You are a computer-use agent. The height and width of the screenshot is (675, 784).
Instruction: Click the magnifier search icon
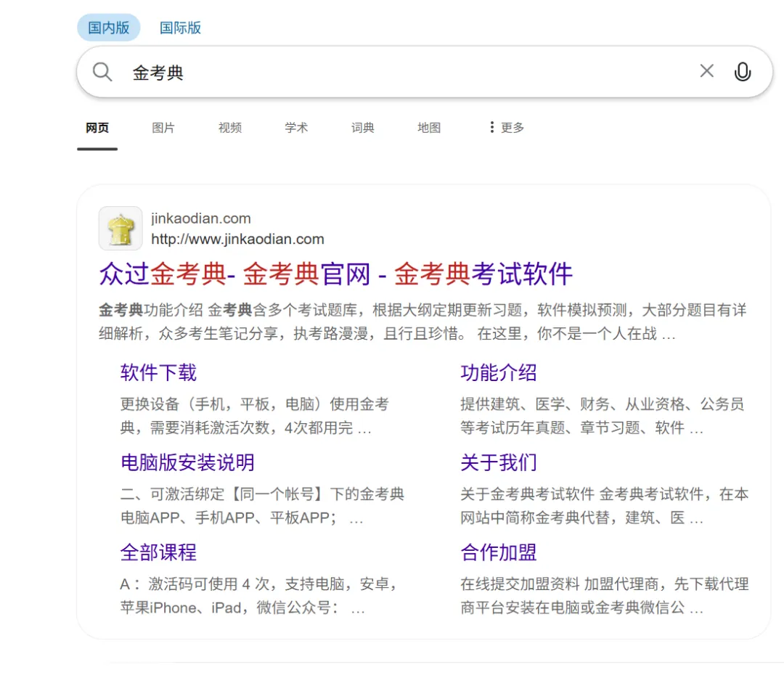coord(102,72)
